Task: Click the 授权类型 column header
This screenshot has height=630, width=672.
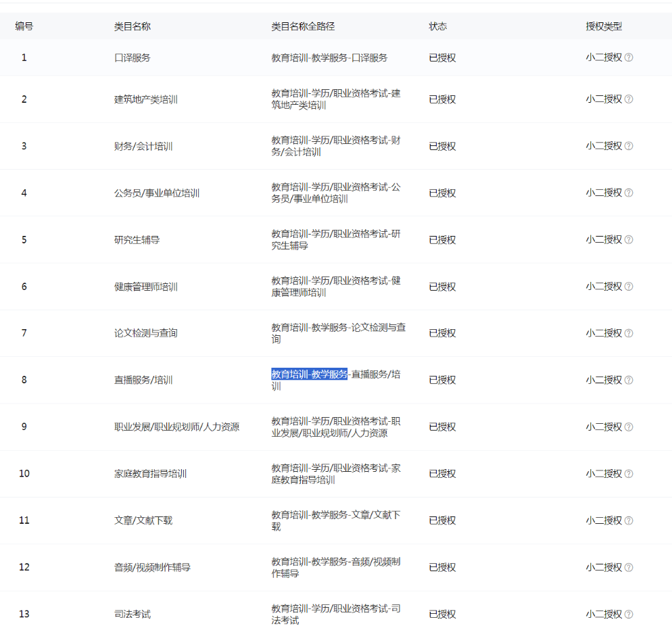Action: (x=604, y=26)
